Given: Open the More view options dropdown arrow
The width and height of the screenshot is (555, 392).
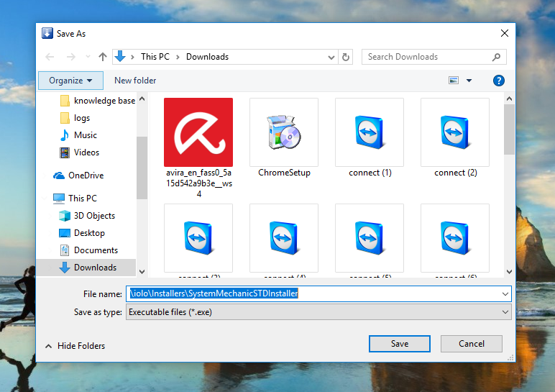Looking at the screenshot, I should pyautogui.click(x=469, y=81).
